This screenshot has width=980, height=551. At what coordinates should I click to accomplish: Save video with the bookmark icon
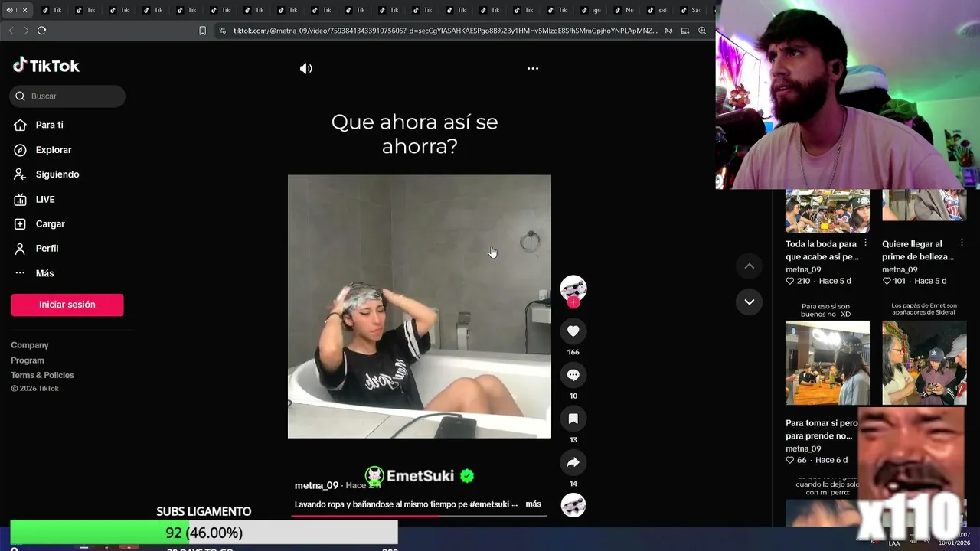573,419
